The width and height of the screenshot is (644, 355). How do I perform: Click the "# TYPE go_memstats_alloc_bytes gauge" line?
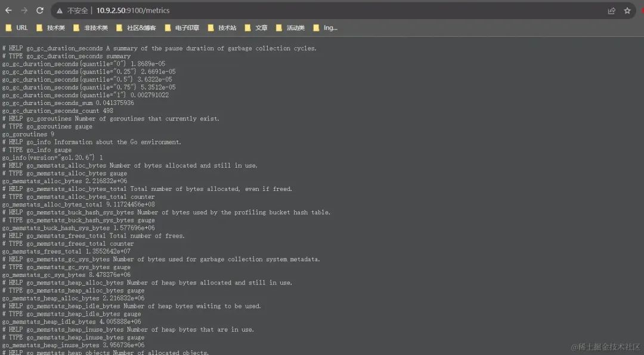click(64, 174)
